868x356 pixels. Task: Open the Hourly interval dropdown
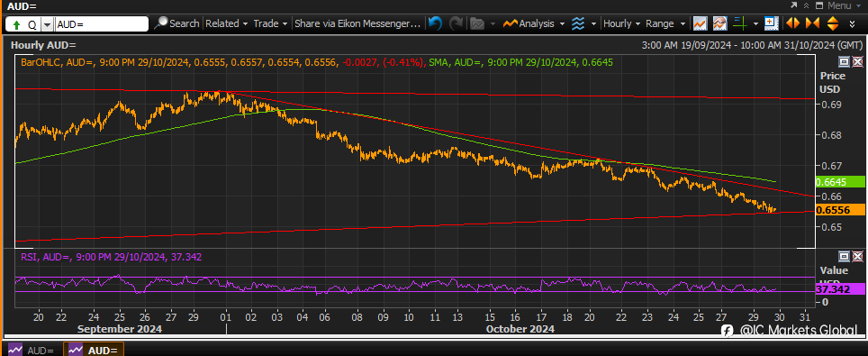[x=621, y=23]
